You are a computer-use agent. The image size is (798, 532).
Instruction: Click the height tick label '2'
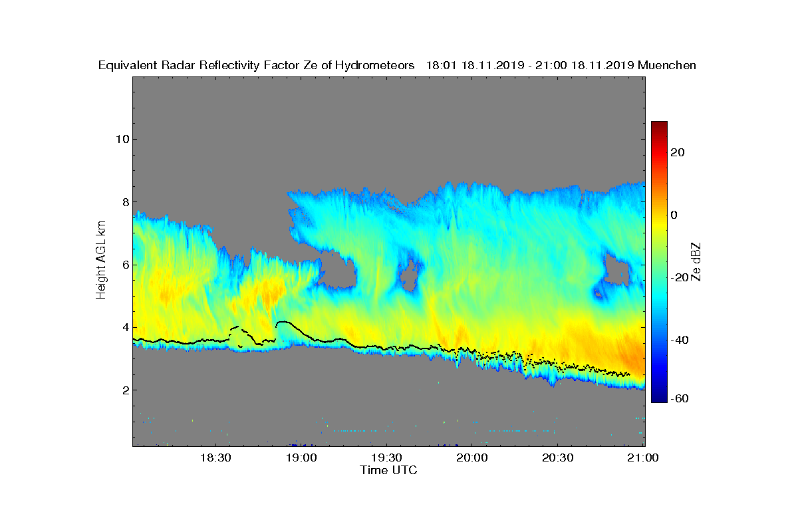point(124,390)
